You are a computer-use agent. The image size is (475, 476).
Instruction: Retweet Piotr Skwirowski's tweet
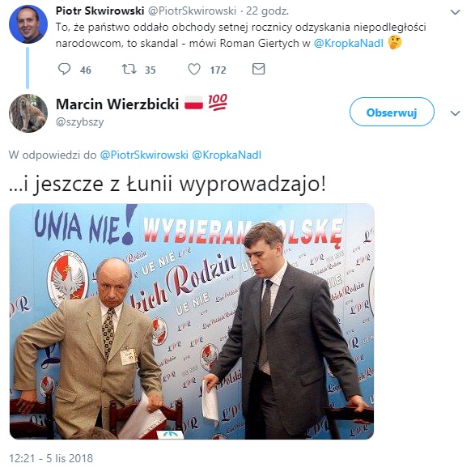(129, 70)
